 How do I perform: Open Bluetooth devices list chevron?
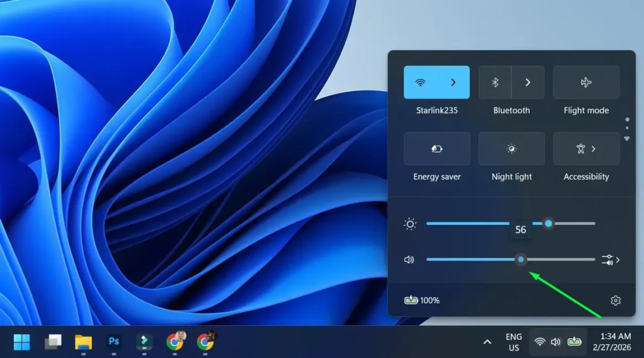coord(528,82)
